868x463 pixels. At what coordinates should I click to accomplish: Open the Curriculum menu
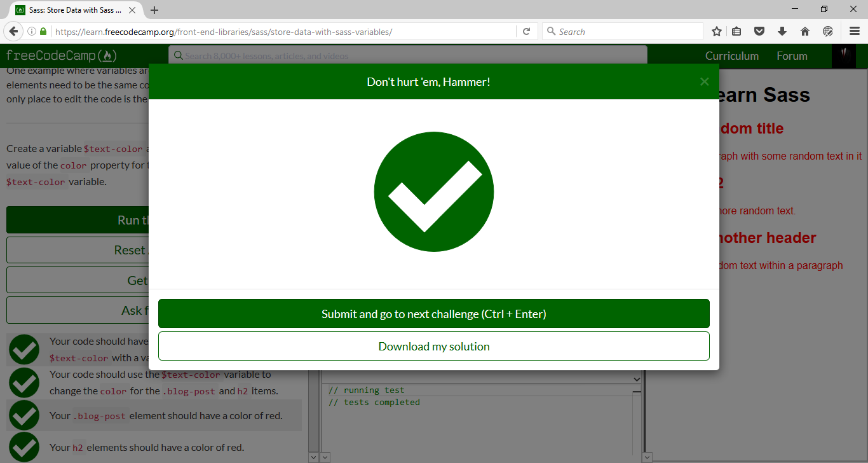point(731,55)
